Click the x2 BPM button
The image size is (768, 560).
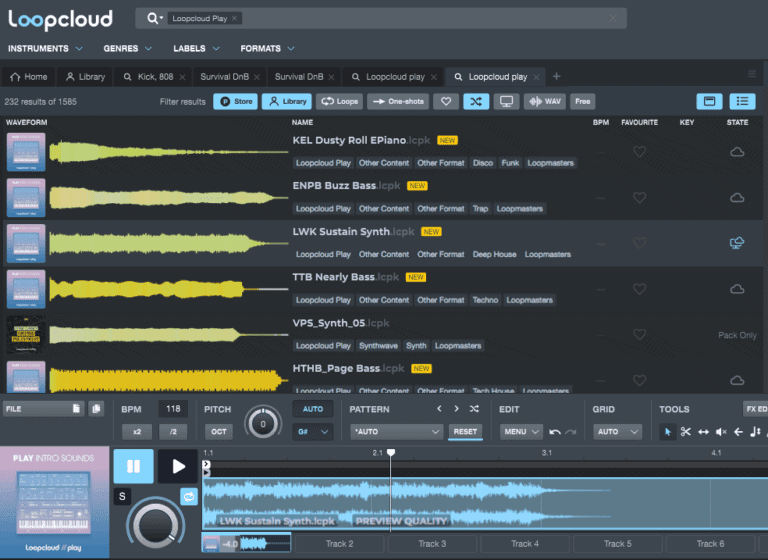pos(137,432)
